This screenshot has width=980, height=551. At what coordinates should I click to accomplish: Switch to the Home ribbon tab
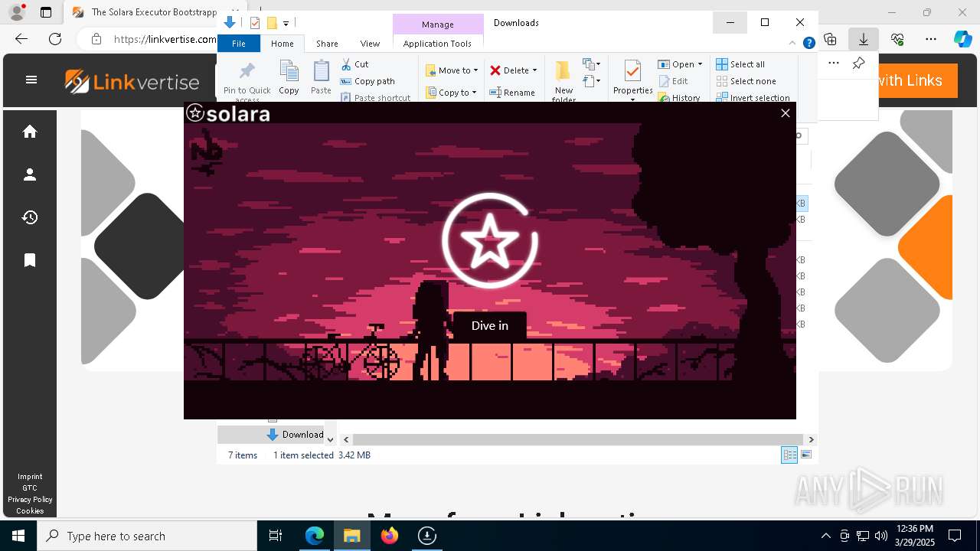(x=282, y=44)
